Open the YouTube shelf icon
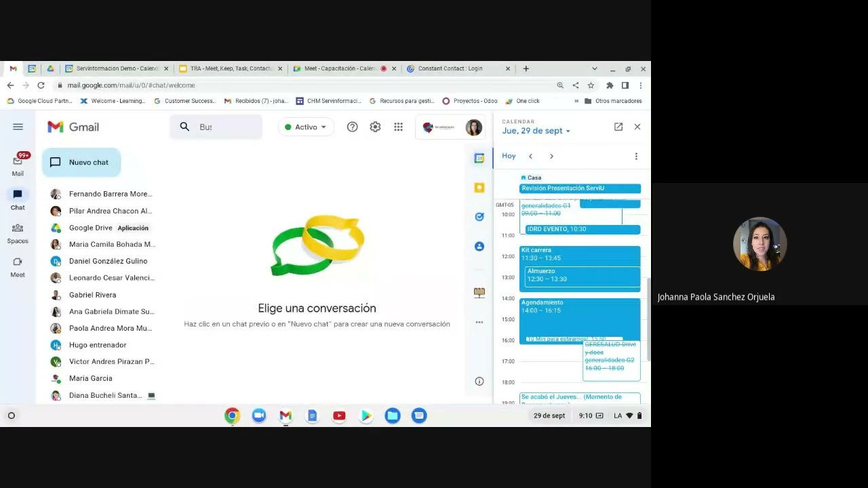Viewport: 868px width, 488px height. (339, 415)
